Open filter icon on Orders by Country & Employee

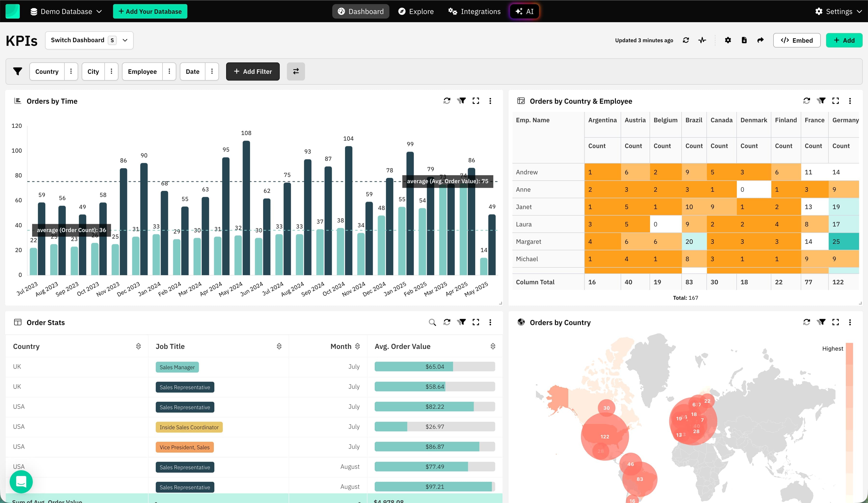click(821, 101)
